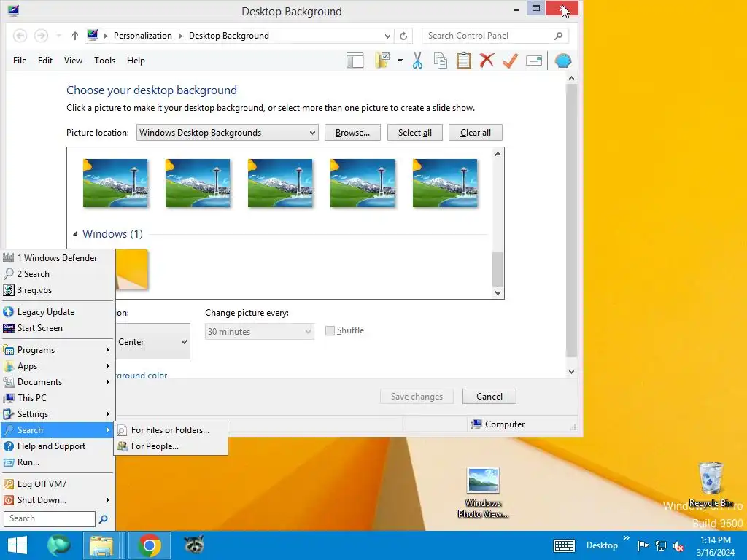The width and height of the screenshot is (747, 560).
Task: Choose For Files or Folders search
Action: pos(171,430)
